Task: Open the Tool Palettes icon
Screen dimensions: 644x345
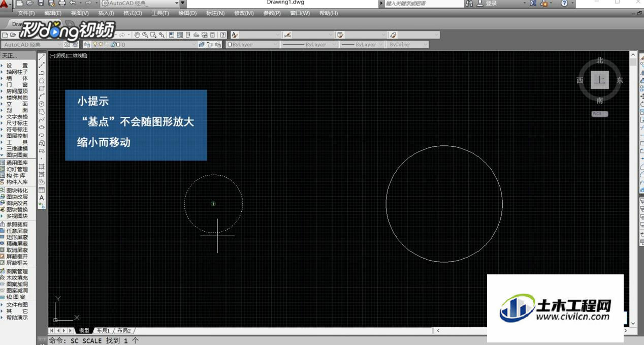Action: point(188,35)
